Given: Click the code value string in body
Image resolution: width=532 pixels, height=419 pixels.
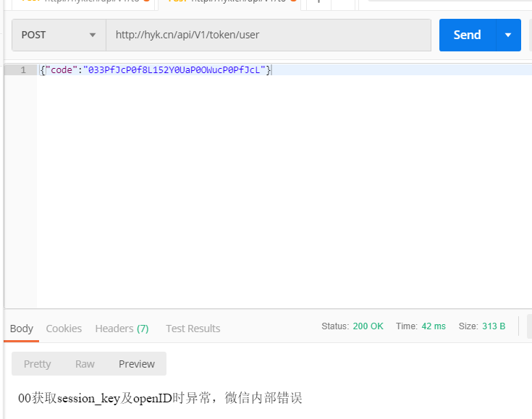Looking at the screenshot, I should click(x=174, y=70).
